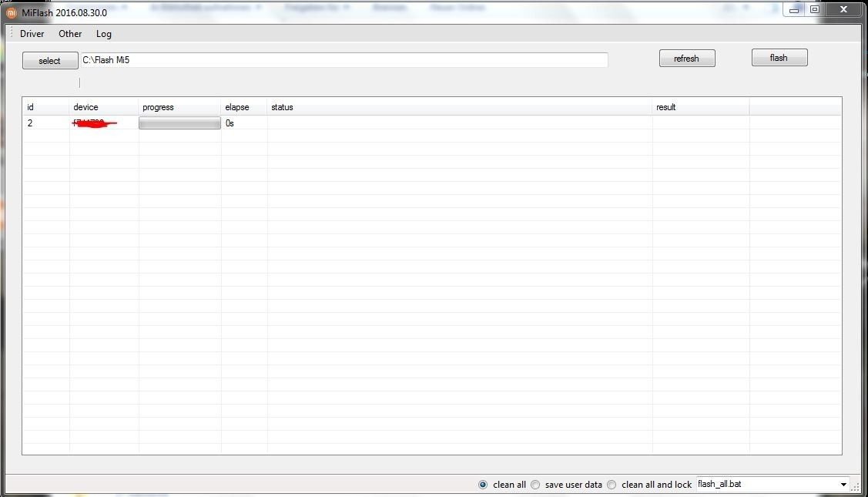The height and width of the screenshot is (497, 868).
Task: Click the id column header
Action: tap(46, 107)
